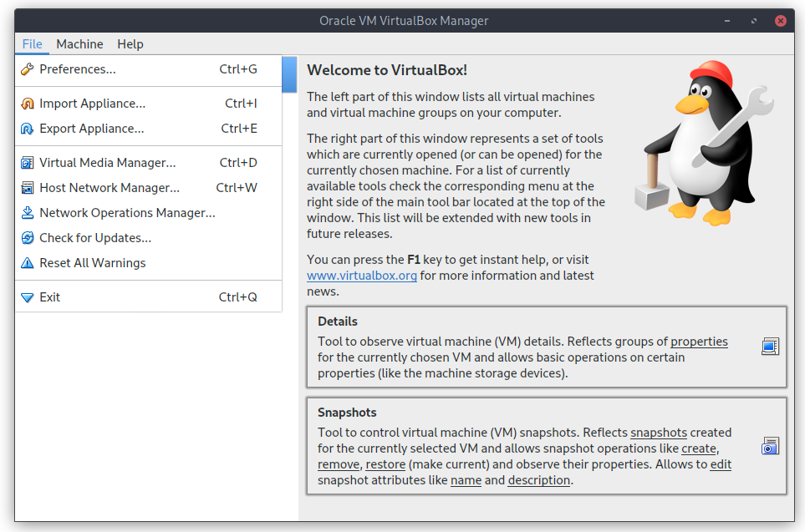This screenshot has width=805, height=532.
Task: Click the Export Appliance icon
Action: (x=28, y=129)
